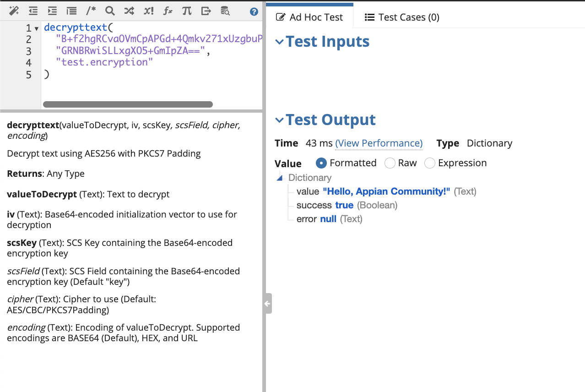The width and height of the screenshot is (585, 392).
Task: Click the magic wand format icon
Action: click(x=14, y=11)
